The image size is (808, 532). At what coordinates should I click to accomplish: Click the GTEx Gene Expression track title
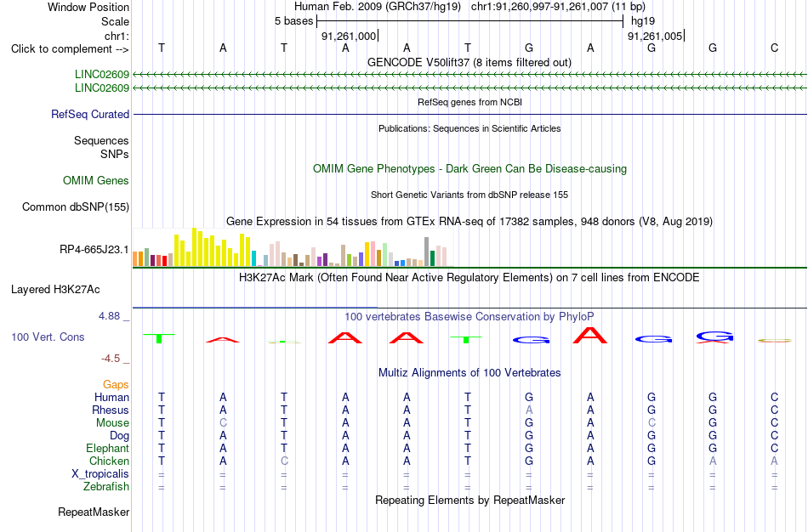[469, 222]
